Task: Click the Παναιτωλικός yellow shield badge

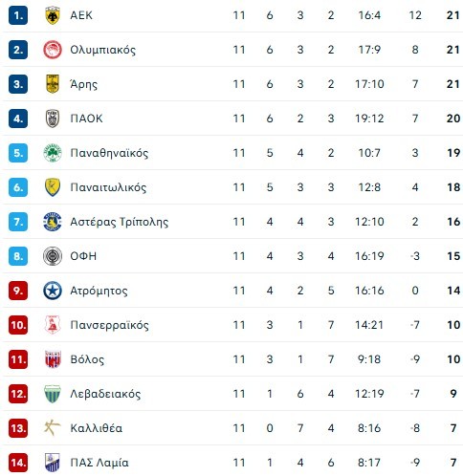Action: pyautogui.click(x=53, y=187)
